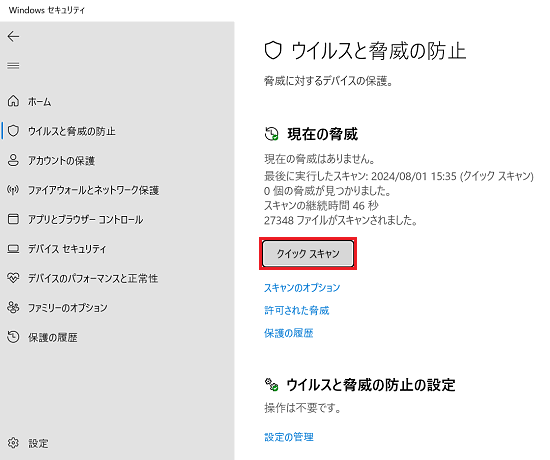Click the back arrow icon

[13, 36]
